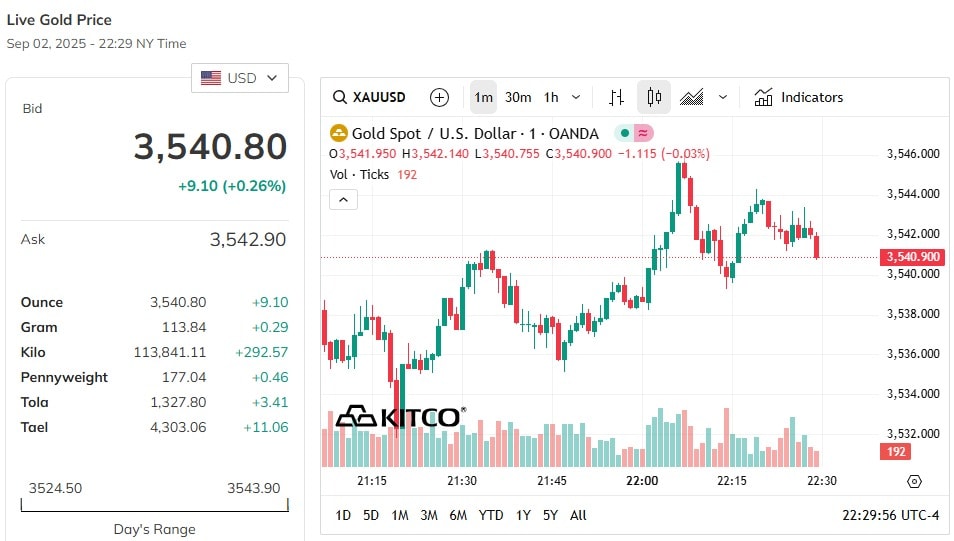Click the Gram price 113.84

(184, 327)
